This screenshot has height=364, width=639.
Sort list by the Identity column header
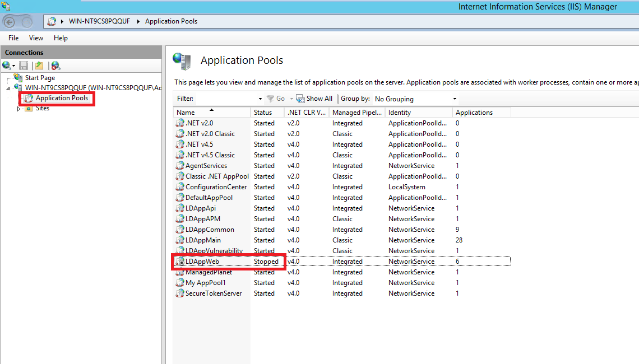pyautogui.click(x=399, y=113)
